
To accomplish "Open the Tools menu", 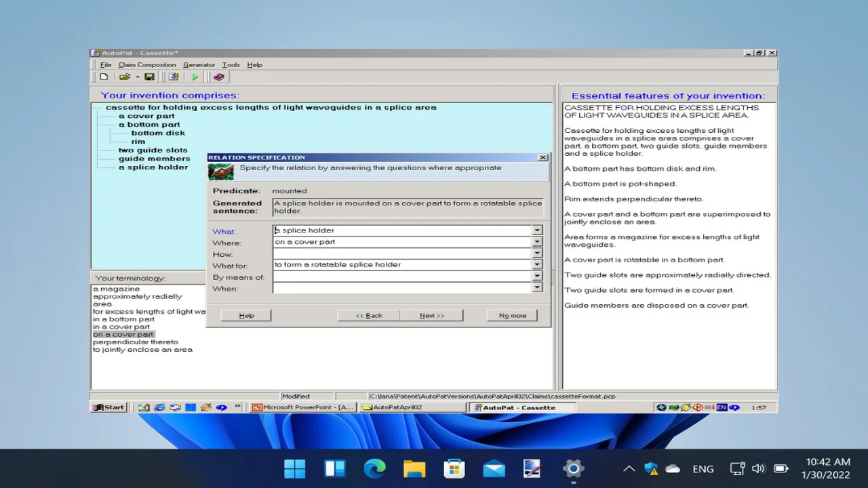I will (231, 65).
